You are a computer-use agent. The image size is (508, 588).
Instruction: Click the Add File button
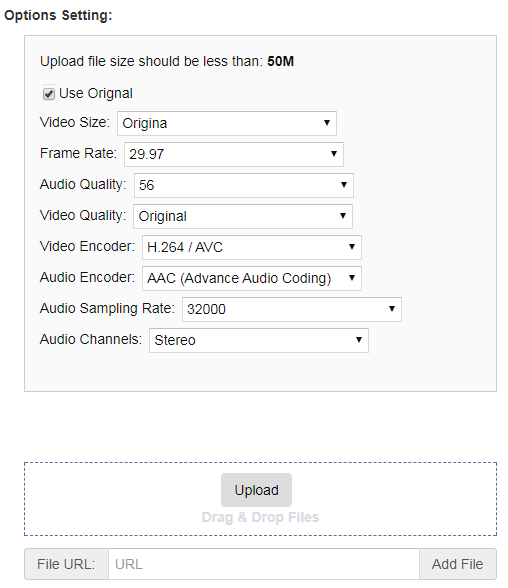458,564
